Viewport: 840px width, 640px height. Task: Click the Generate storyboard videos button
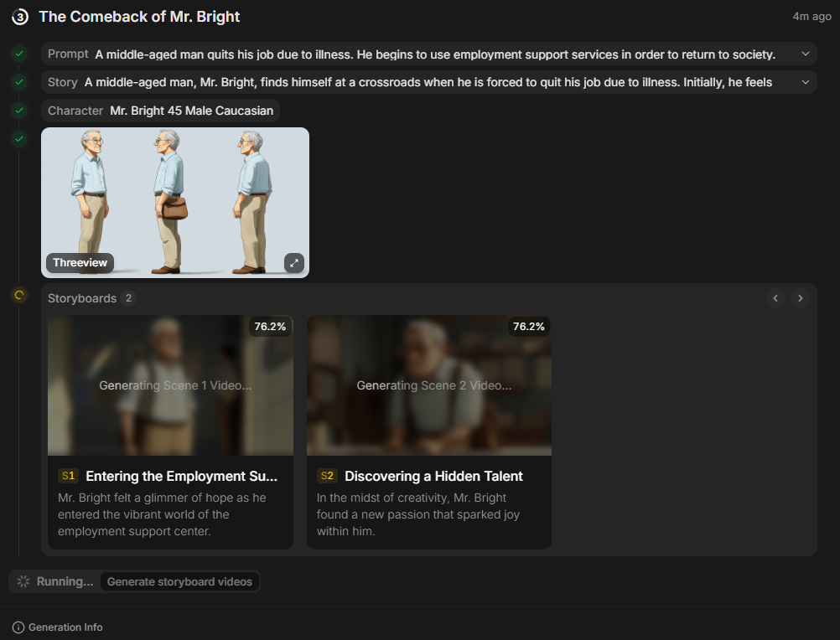[179, 581]
